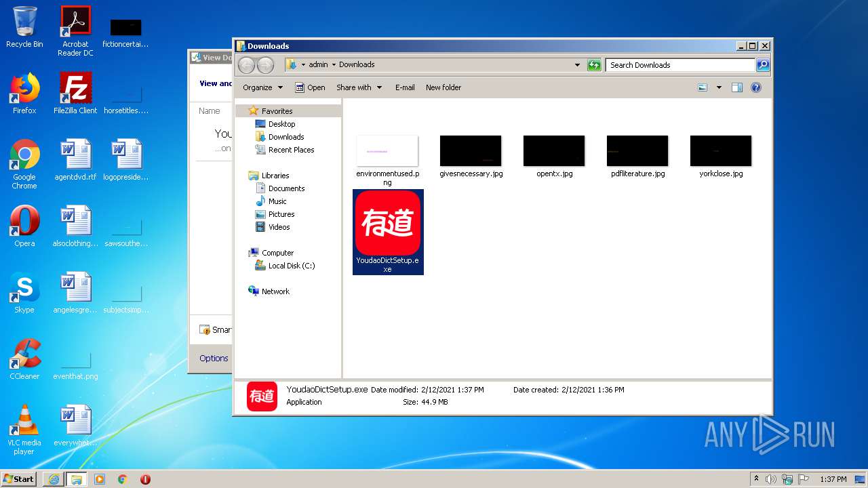Select YoudaoDictSetup.exe in Downloads
Image resolution: width=868 pixels, height=488 pixels.
point(388,232)
